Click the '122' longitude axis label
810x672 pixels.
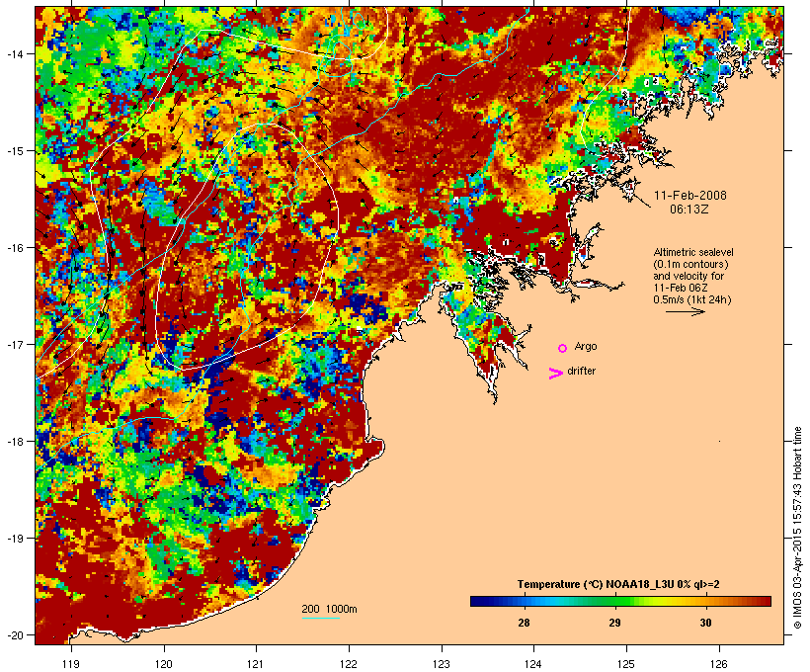click(x=349, y=664)
